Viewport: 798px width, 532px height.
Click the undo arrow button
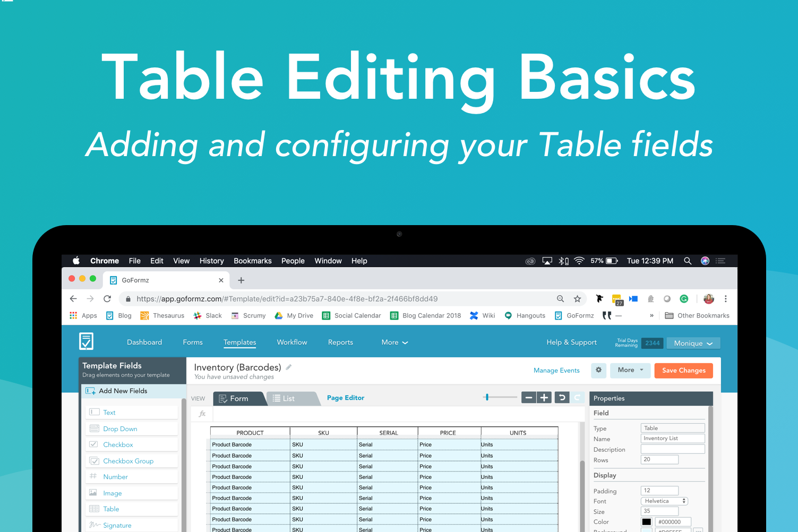pyautogui.click(x=562, y=398)
